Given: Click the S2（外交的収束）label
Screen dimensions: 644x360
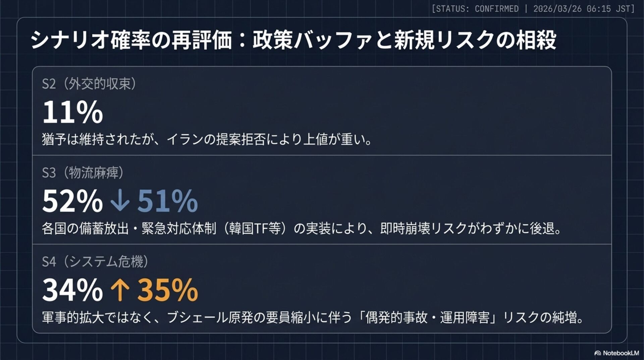Looking at the screenshot, I should [89, 84].
